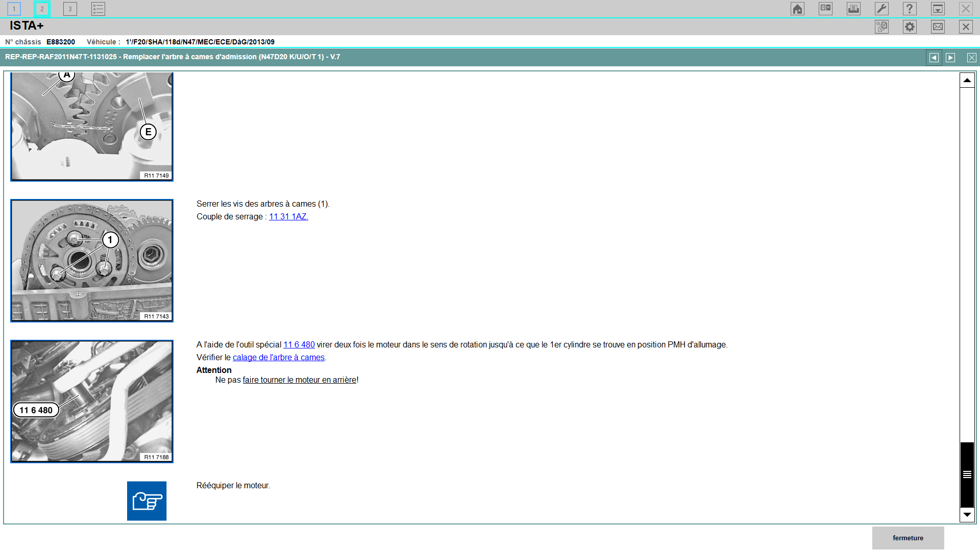980x551 pixels.
Task: Open the documents clipboard icon
Action: click(x=881, y=27)
